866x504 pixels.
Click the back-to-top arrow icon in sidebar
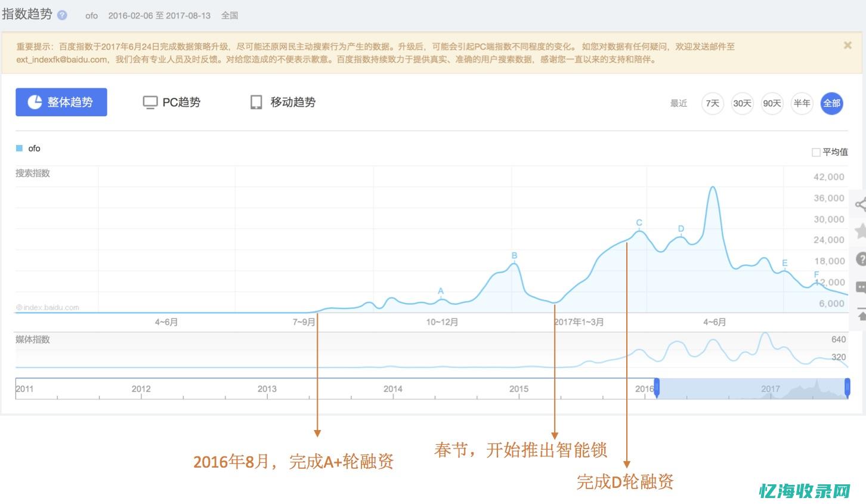[861, 314]
